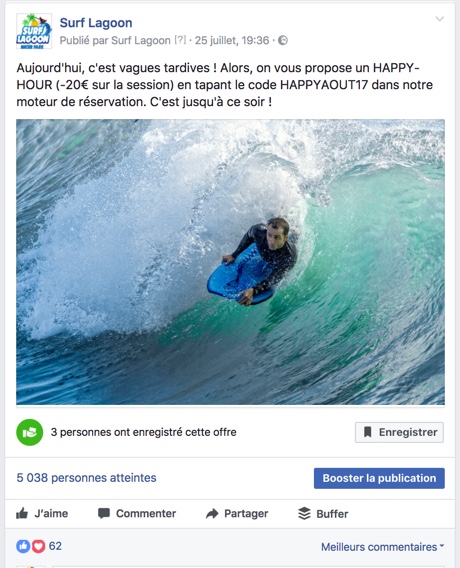This screenshot has width=460, height=568.
Task: Open the 62 reactions count list
Action: click(x=55, y=546)
